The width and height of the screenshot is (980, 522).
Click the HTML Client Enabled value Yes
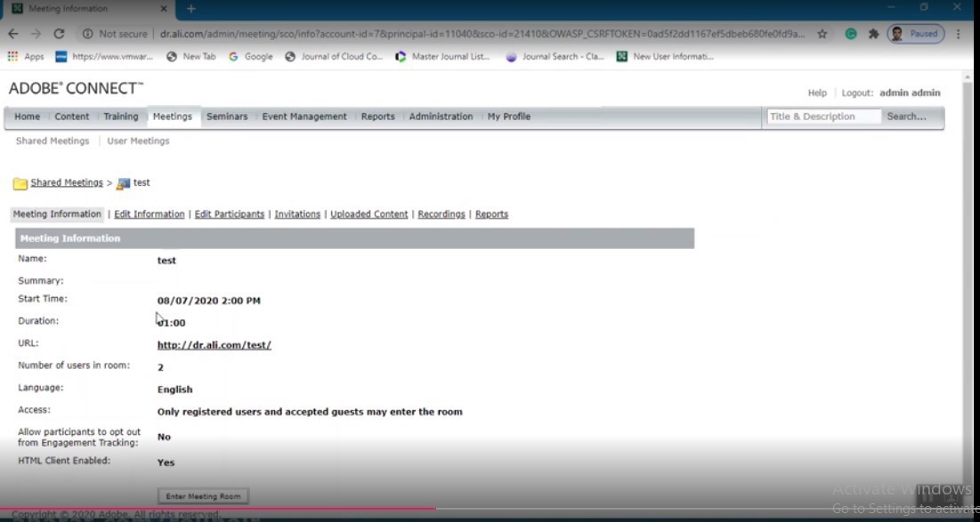(x=166, y=462)
